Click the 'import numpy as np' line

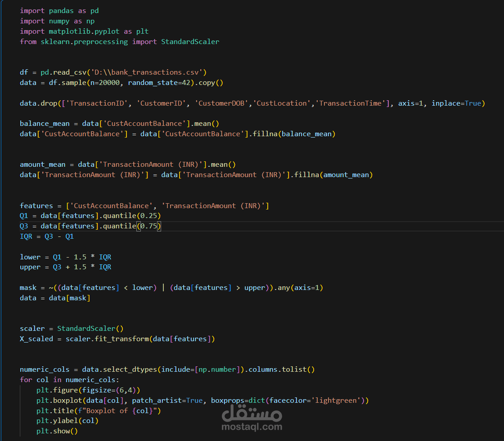(57, 21)
